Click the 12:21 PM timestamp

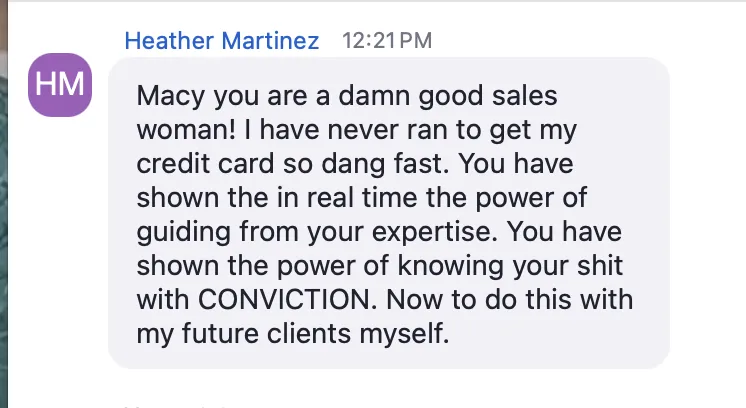pyautogui.click(x=387, y=41)
